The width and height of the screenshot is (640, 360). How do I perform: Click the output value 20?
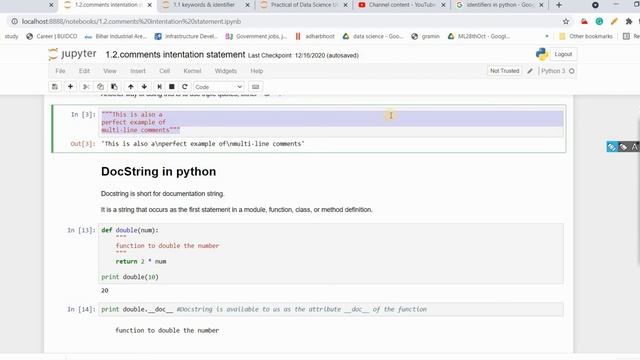[105, 291]
